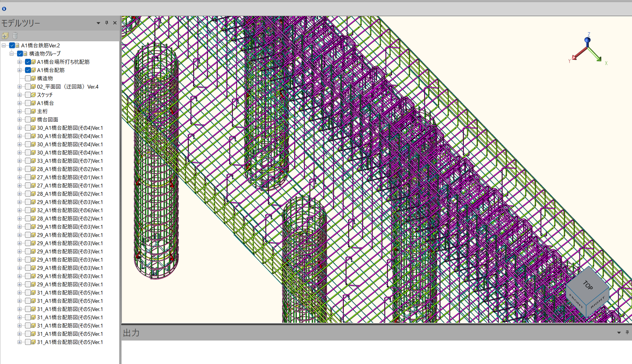This screenshot has width=632, height=364.
Task: Check the 橋台図面 checkbox
Action: 28,119
